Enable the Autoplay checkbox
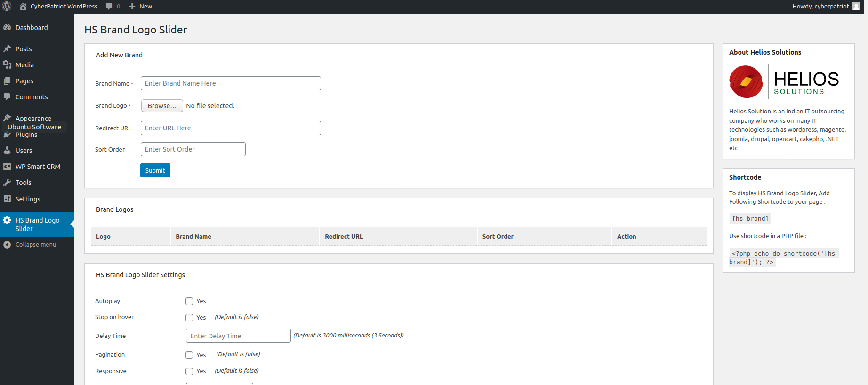This screenshot has height=385, width=868. [189, 301]
